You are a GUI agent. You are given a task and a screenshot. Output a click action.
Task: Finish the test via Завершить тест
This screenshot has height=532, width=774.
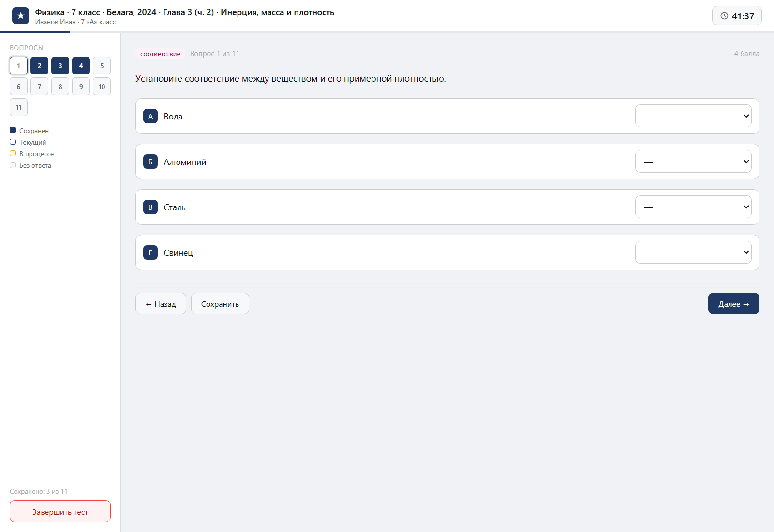pos(60,511)
